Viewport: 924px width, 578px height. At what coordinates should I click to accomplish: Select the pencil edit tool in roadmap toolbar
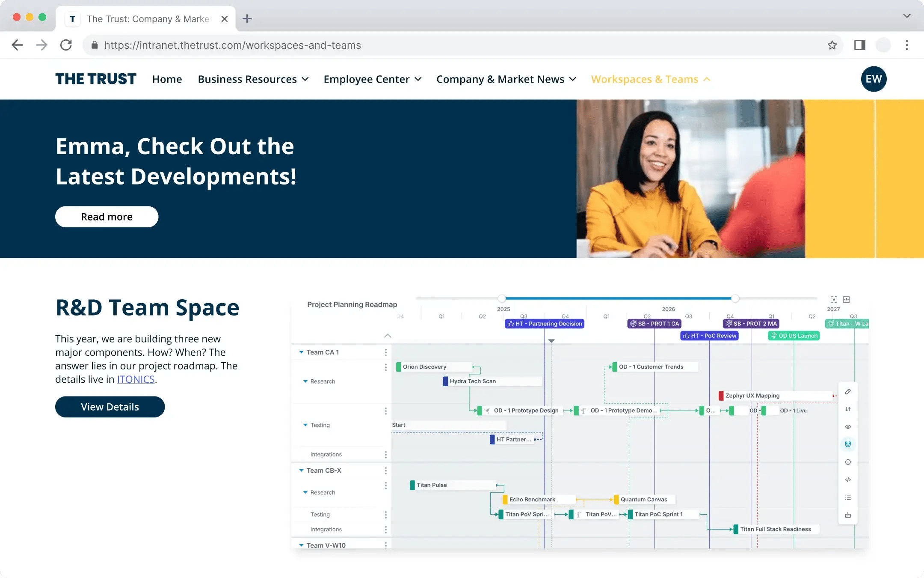[848, 391]
